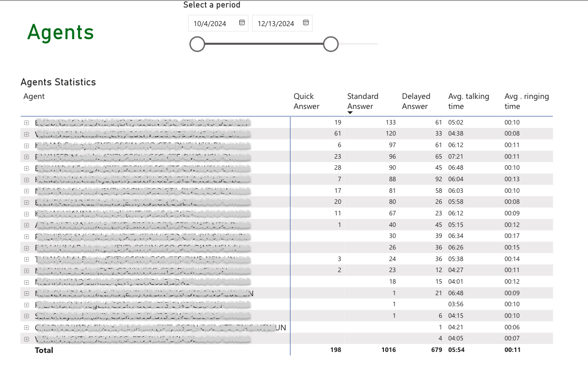Expand the agent row with 03:56 talking time

pos(26,304)
